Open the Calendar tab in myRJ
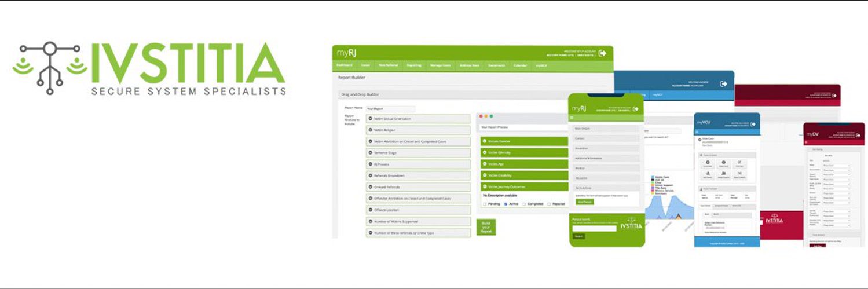 521,65
